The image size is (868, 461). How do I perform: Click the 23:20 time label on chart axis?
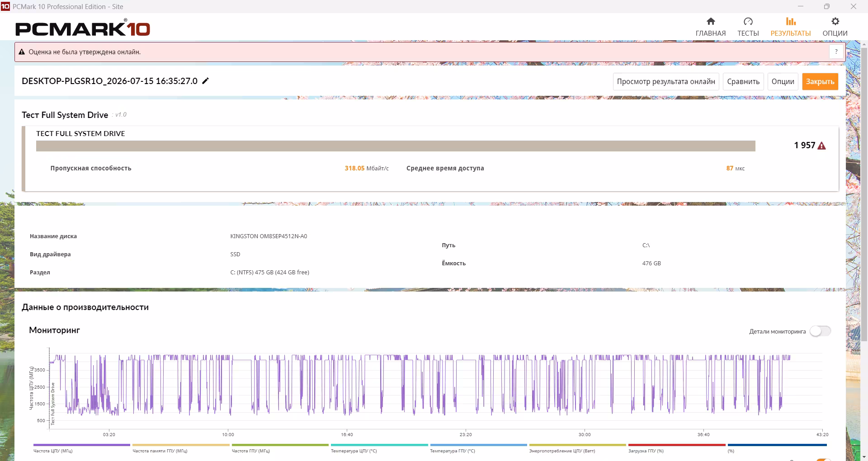466,435
